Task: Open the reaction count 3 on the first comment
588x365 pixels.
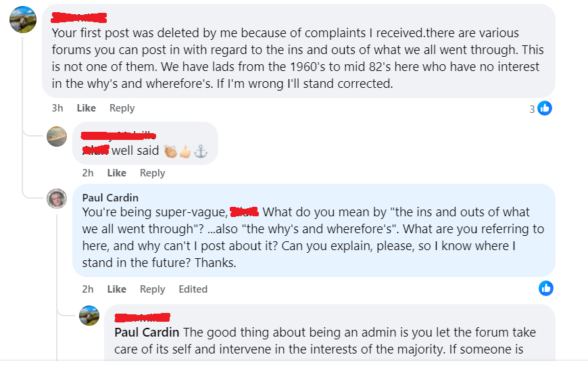Action: click(532, 109)
